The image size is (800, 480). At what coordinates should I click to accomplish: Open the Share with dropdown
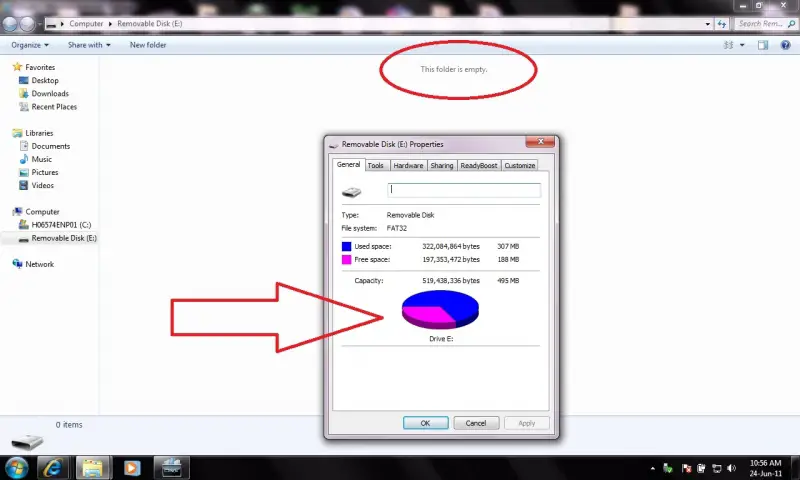coord(89,45)
